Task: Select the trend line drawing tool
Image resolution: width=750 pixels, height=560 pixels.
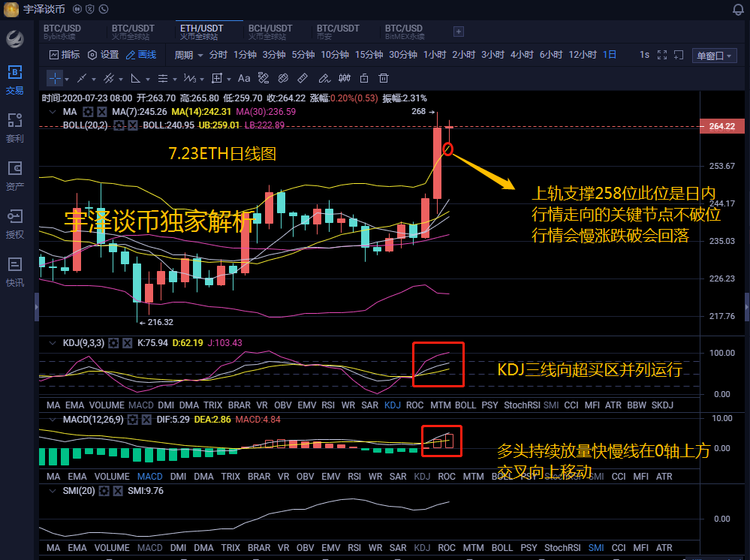Action: pos(80,78)
